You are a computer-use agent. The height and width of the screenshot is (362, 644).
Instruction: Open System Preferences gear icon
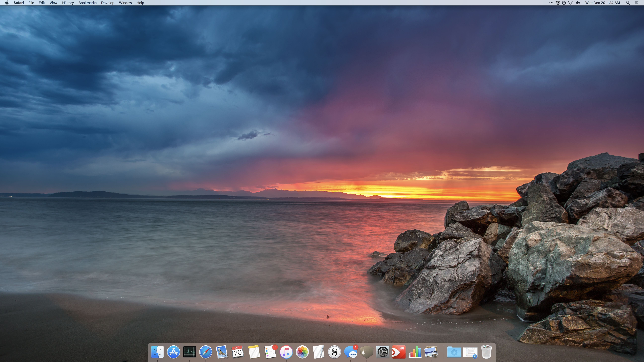[383, 352]
